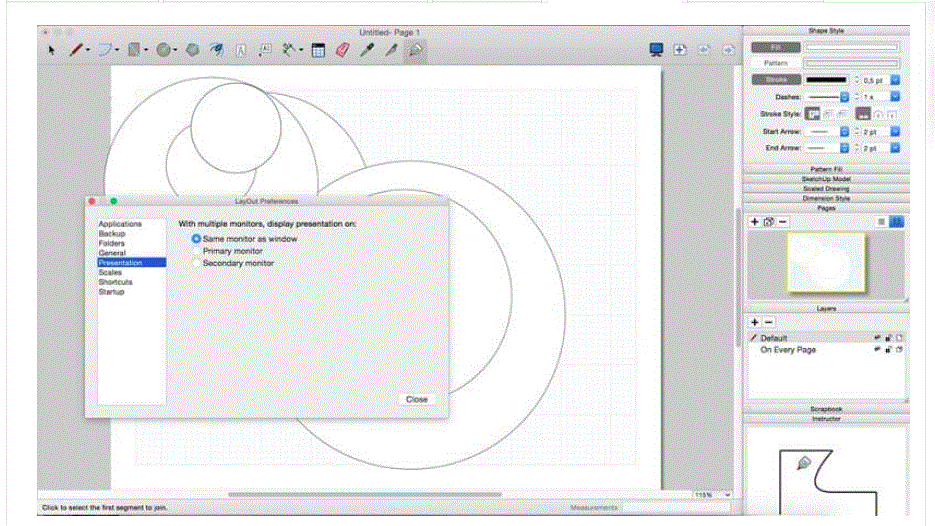
Task: Select the blue Arc tool
Action: (x=105, y=50)
